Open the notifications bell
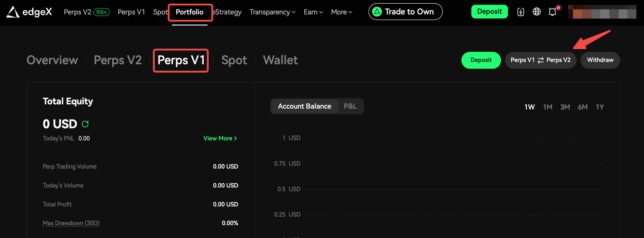The height and width of the screenshot is (238, 644). pos(552,12)
